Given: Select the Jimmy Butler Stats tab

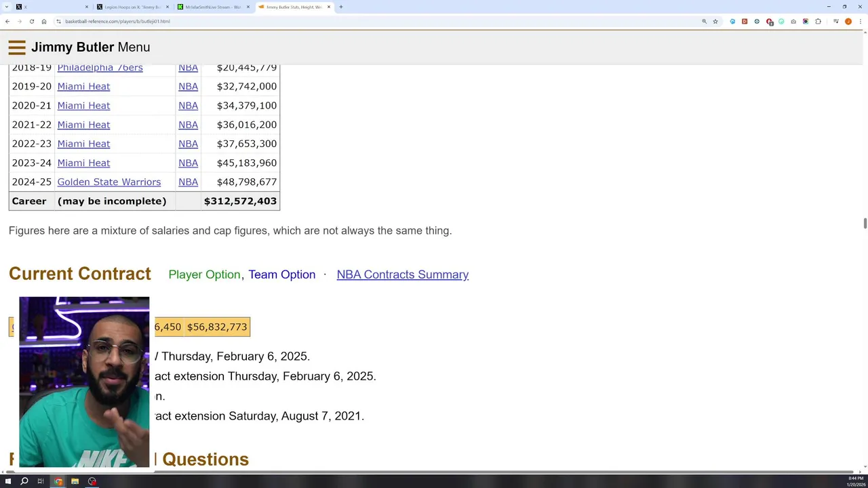Looking at the screenshot, I should click(x=294, y=7).
